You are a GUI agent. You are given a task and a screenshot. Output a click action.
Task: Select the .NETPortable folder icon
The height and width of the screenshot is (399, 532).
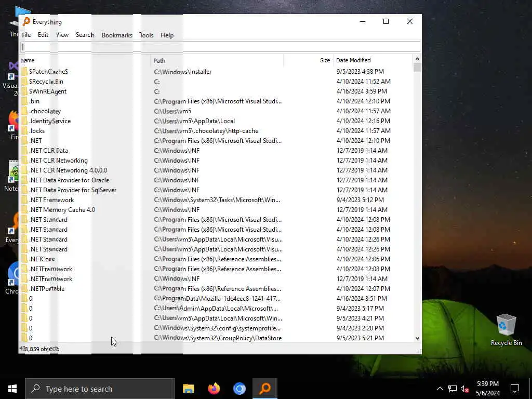pos(24,288)
